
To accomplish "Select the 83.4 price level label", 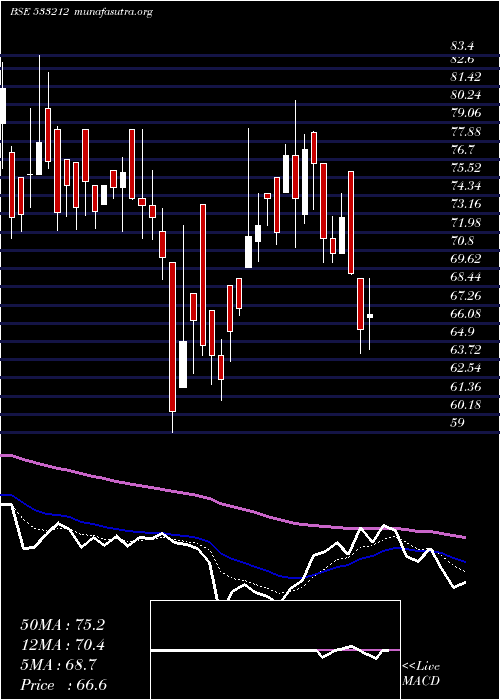I will (x=462, y=46).
